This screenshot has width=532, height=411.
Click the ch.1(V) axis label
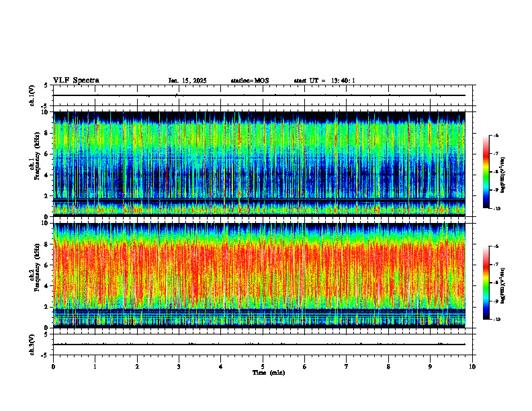click(x=32, y=95)
